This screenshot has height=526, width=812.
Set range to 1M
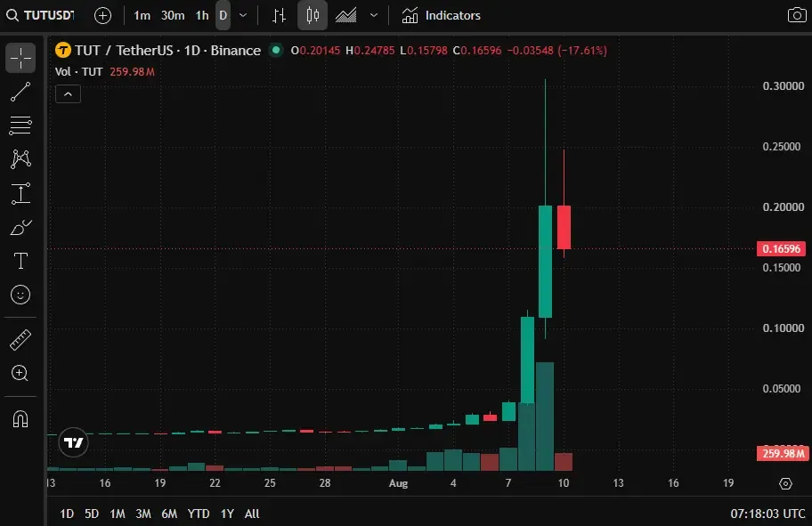pyautogui.click(x=118, y=514)
